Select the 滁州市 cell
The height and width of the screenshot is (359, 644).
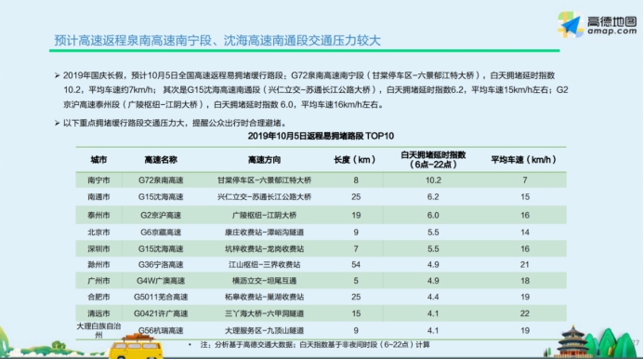(99, 265)
